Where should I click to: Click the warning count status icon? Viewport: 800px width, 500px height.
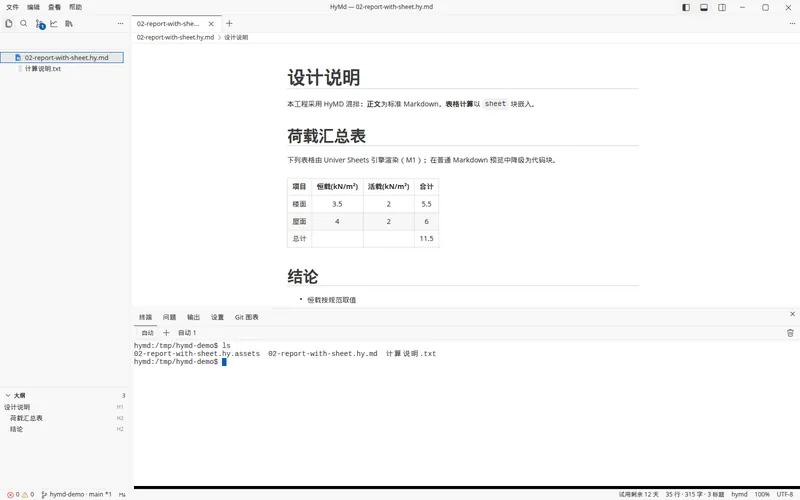tap(28, 494)
